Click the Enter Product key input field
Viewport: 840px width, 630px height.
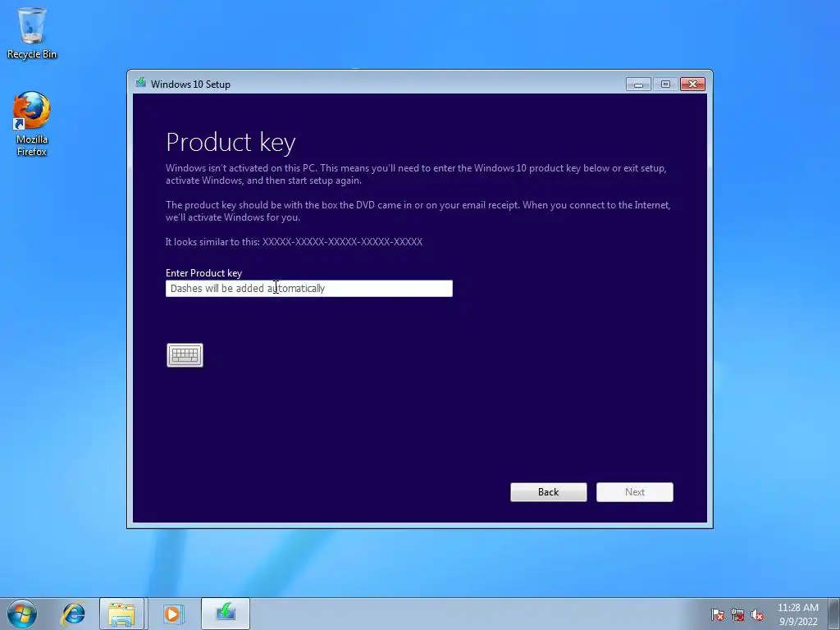[309, 288]
